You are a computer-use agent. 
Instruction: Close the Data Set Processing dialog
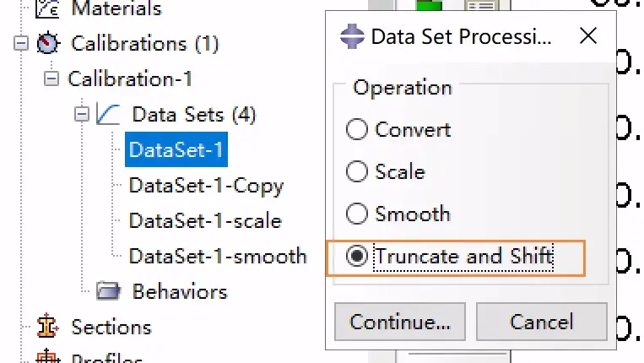click(587, 36)
